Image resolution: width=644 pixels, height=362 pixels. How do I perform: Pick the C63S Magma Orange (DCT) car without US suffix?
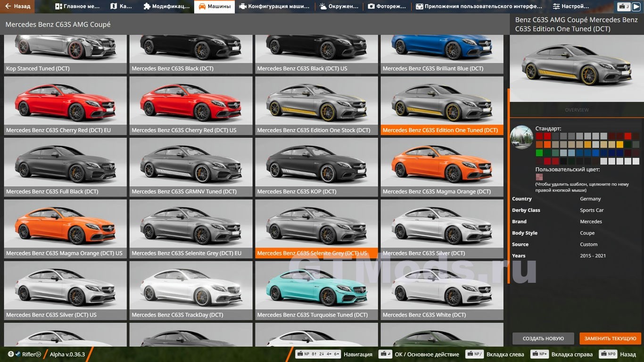(x=442, y=167)
